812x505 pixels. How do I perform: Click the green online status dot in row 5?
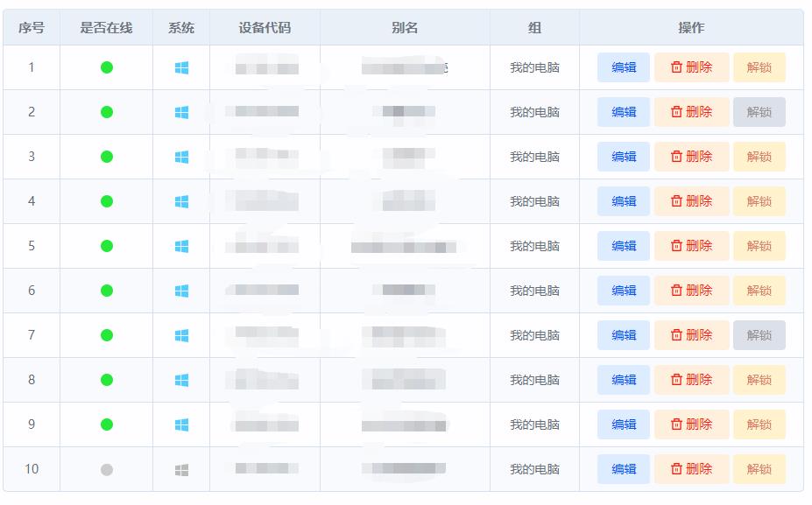point(107,246)
